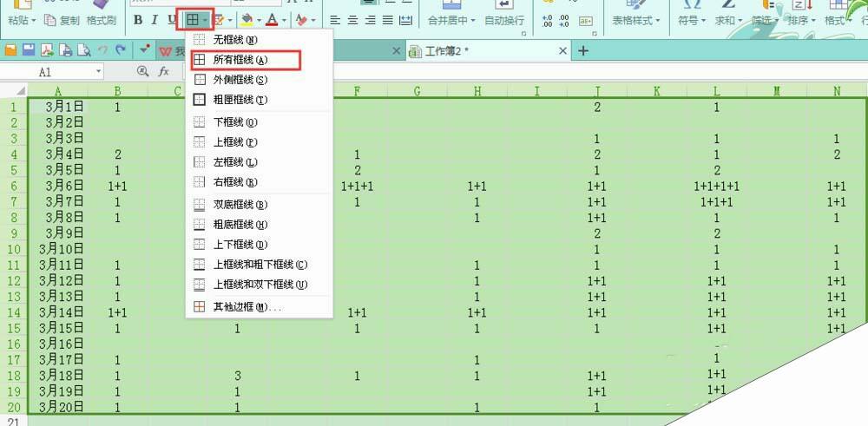Open the borders dropdown arrow
The image size is (868, 426).
206,21
